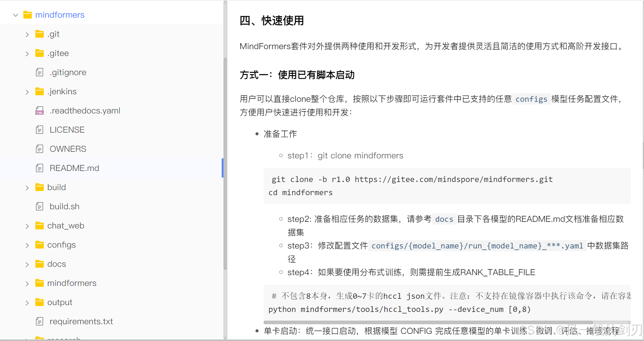Click the file icon beside build.sh
This screenshot has width=644, height=341.
point(40,207)
